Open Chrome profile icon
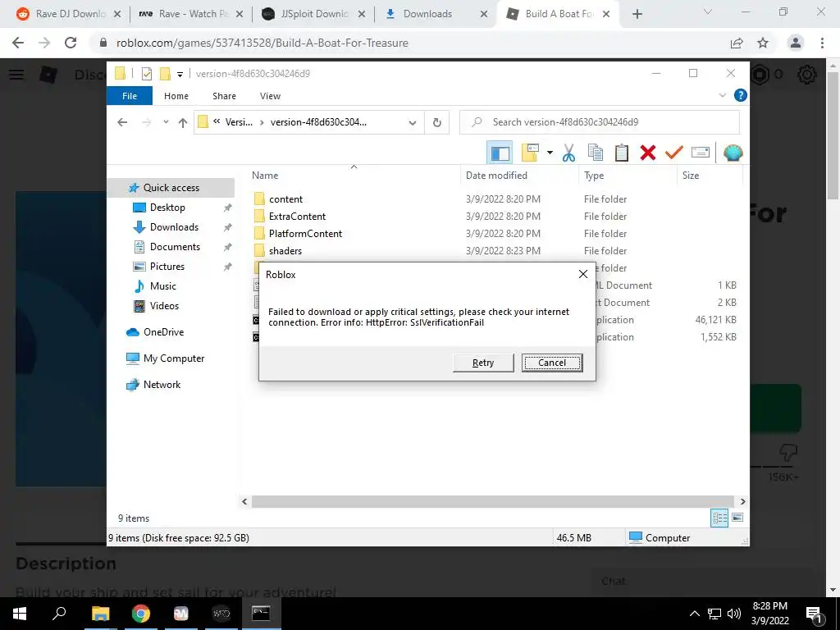 [796, 43]
